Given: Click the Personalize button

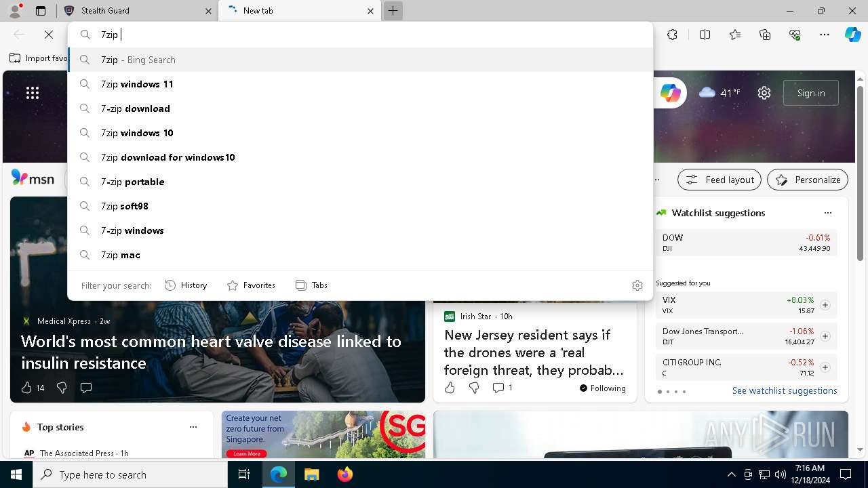Looking at the screenshot, I should coord(808,180).
